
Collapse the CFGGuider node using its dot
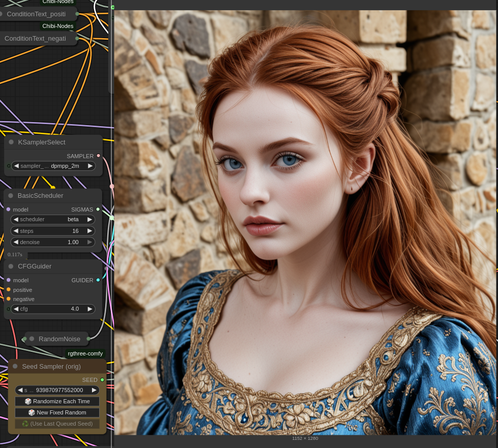pyautogui.click(x=11, y=266)
